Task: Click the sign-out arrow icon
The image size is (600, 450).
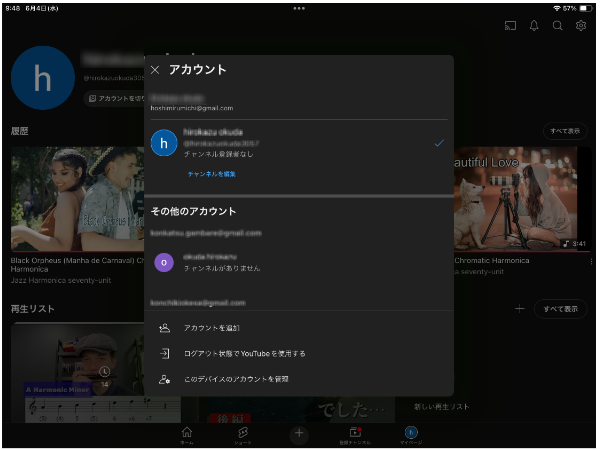Action: click(165, 353)
